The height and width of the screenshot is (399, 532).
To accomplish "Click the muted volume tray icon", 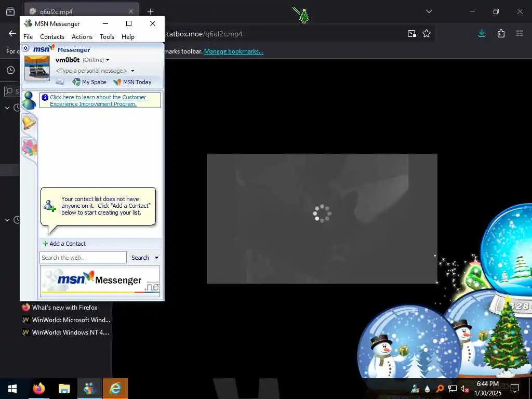I will [x=464, y=389].
